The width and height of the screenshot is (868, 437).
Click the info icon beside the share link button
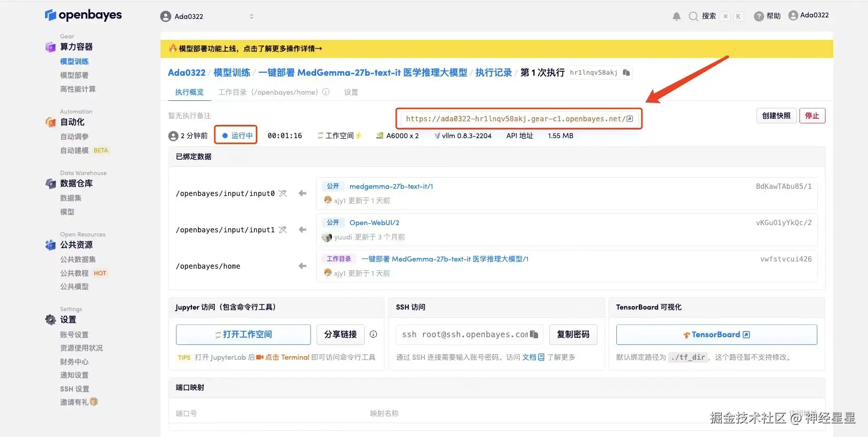click(x=373, y=334)
